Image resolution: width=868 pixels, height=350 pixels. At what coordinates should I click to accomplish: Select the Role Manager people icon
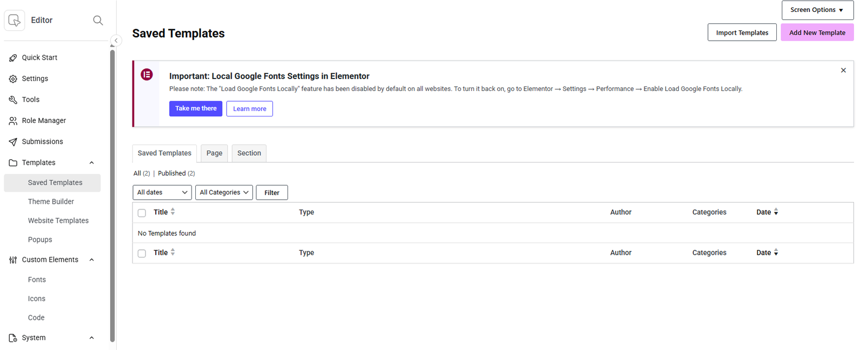13,121
